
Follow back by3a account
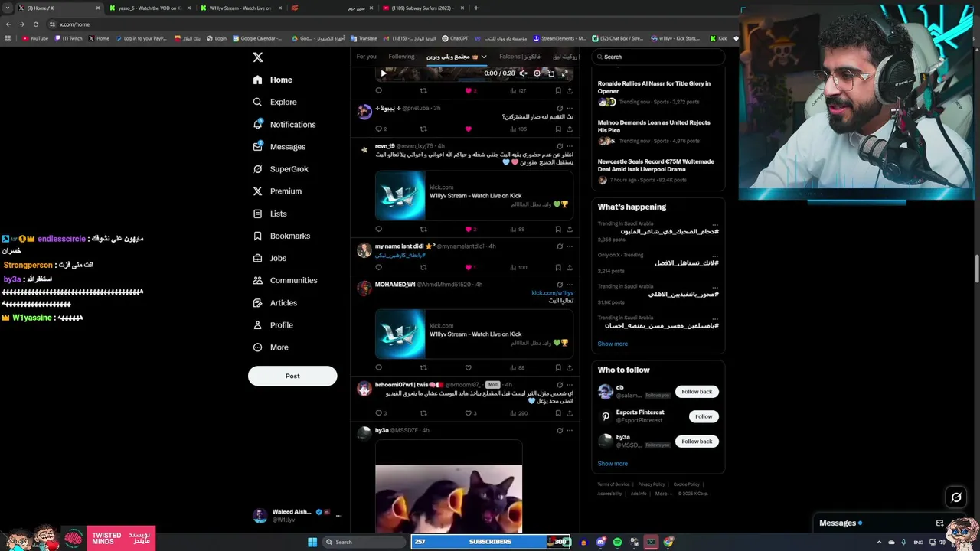coord(697,442)
